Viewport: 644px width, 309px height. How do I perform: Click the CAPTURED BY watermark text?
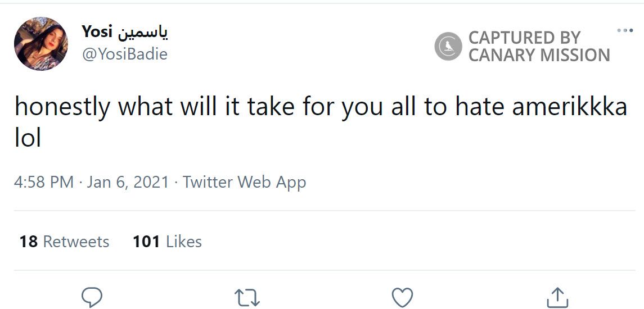(524, 38)
